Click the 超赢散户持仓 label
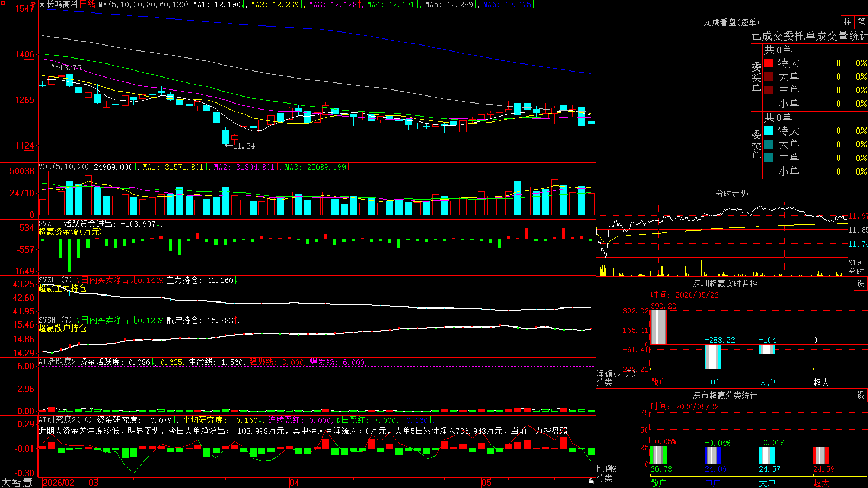The width and height of the screenshot is (868, 488). pyautogui.click(x=62, y=328)
